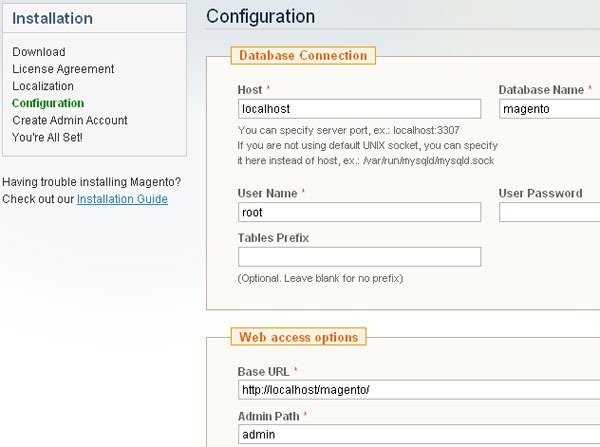Click the Configuration page heading
600x447 pixels.
(261, 16)
